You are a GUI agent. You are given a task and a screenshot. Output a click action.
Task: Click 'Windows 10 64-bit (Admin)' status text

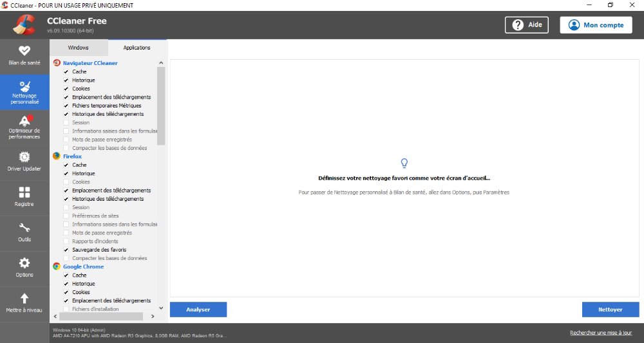[x=79, y=330]
